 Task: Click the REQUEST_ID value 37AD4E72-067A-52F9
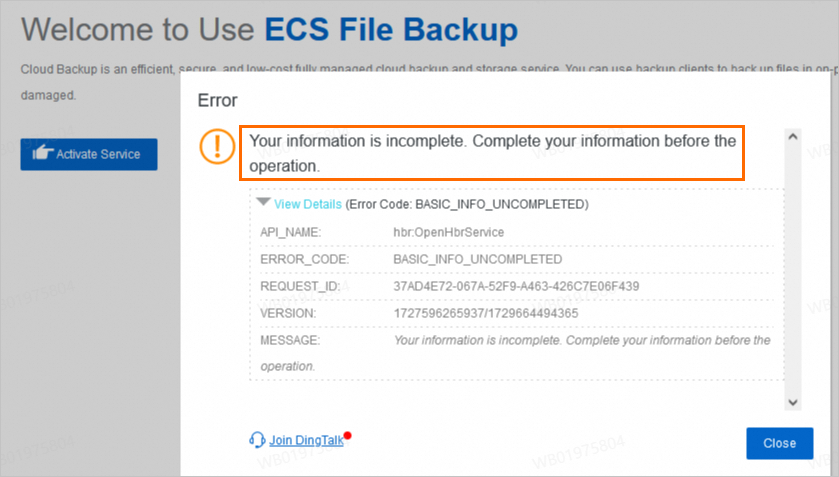[516, 286]
